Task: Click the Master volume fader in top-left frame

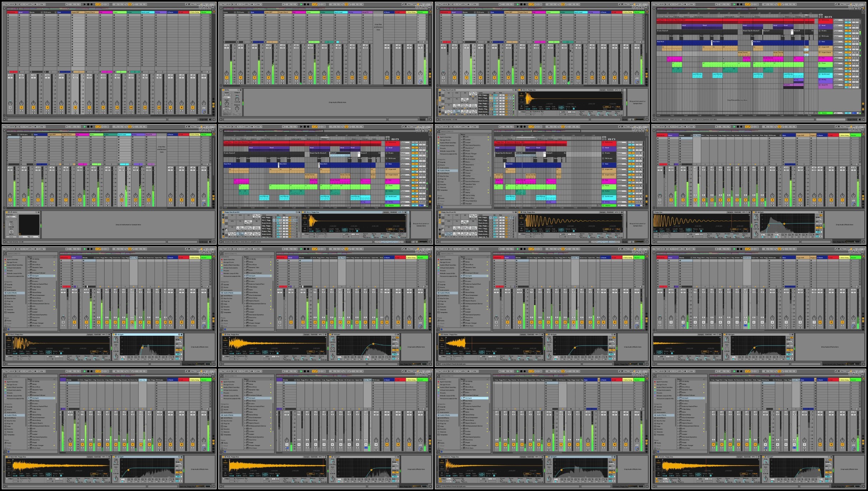Action: tap(210, 78)
